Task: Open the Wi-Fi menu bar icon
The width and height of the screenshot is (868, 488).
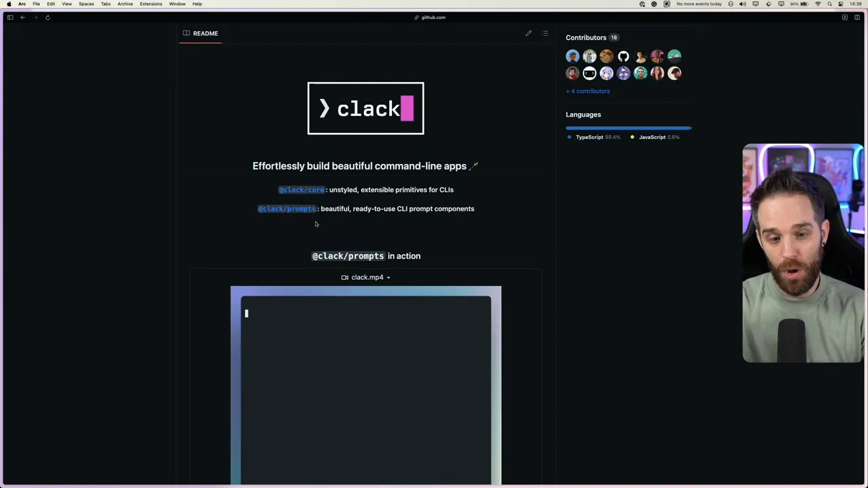Action: click(x=818, y=4)
